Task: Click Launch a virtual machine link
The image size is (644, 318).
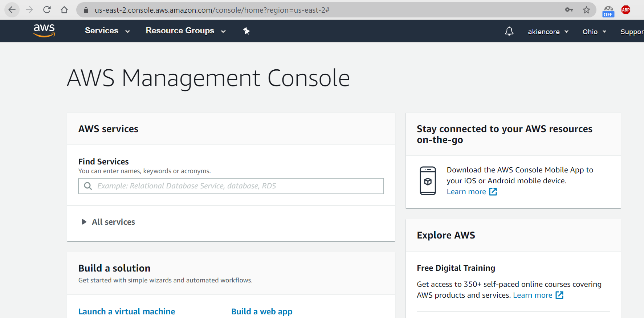Action: click(x=126, y=311)
